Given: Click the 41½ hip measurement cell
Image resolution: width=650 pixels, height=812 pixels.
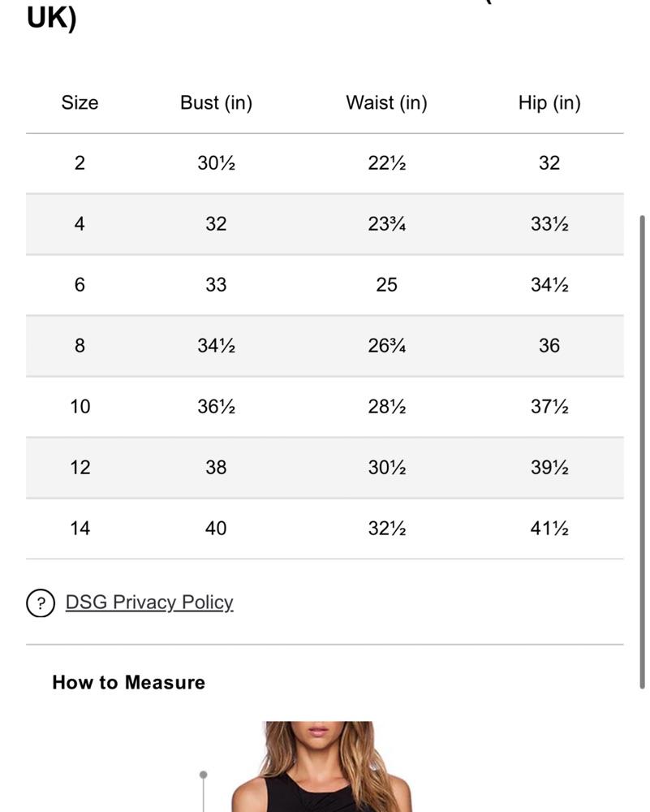Looking at the screenshot, I should [x=549, y=529].
